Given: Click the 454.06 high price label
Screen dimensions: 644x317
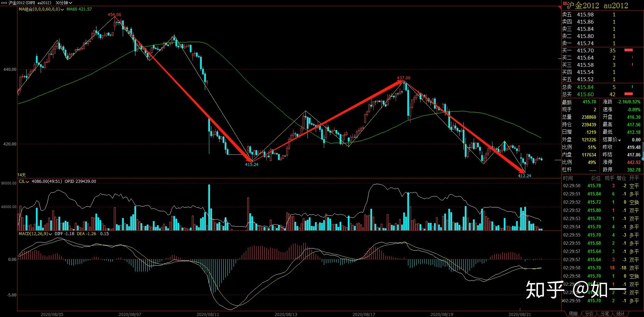Looking at the screenshot, I should (114, 15).
